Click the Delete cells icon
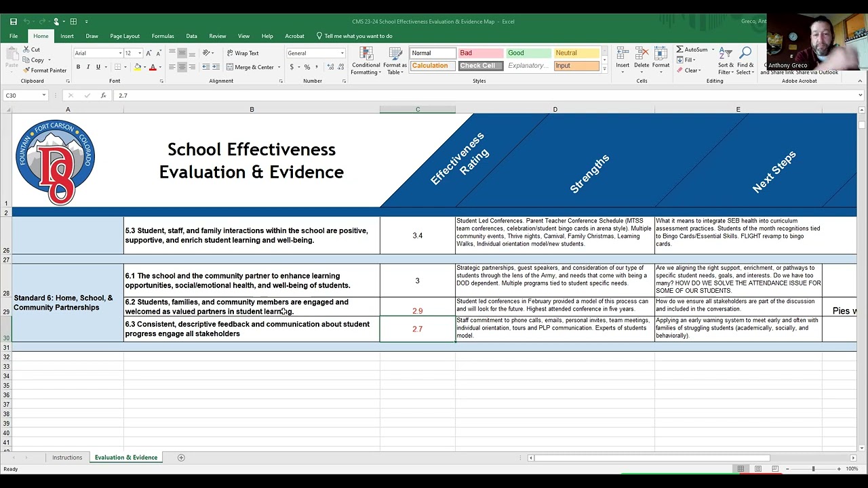 [x=642, y=61]
